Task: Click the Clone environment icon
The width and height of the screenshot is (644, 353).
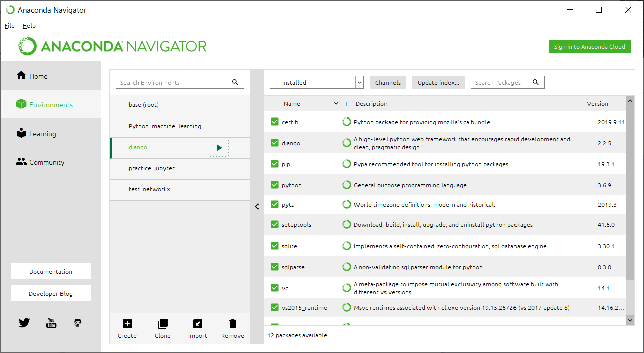Action: [x=162, y=324]
